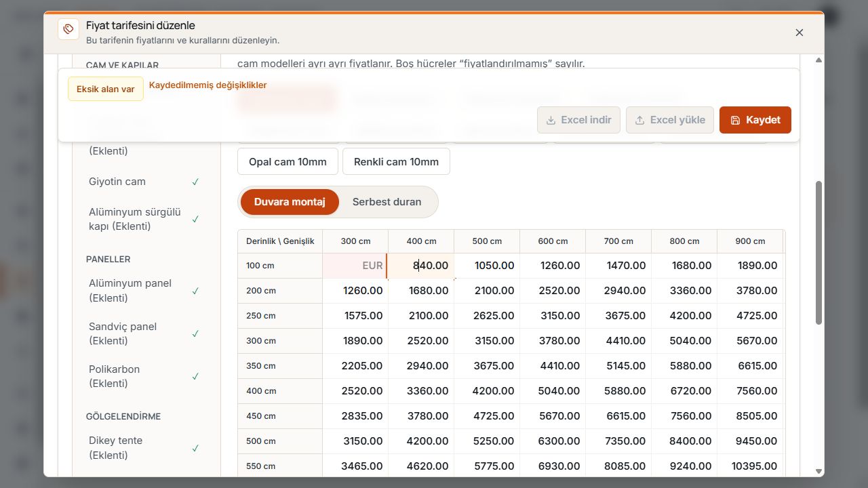The width and height of the screenshot is (868, 488).
Task: Click the 550 cm row label
Action: (x=280, y=466)
